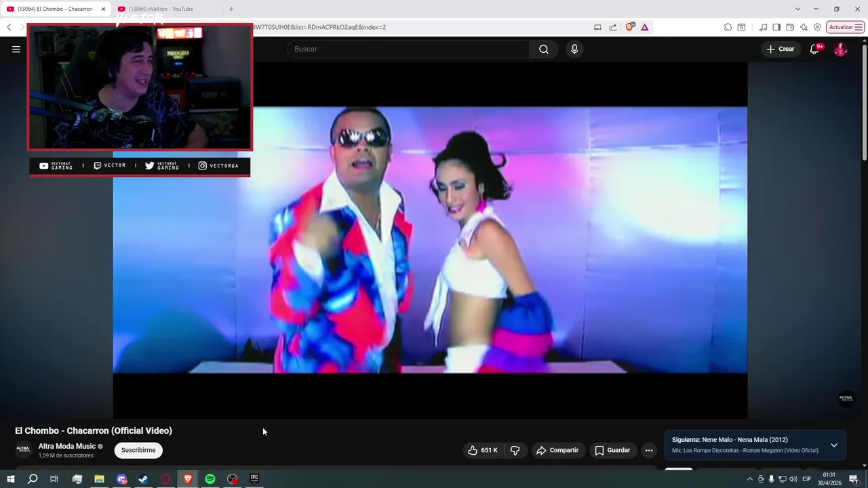Click the Crear button
The image size is (868, 488).
[x=781, y=49]
